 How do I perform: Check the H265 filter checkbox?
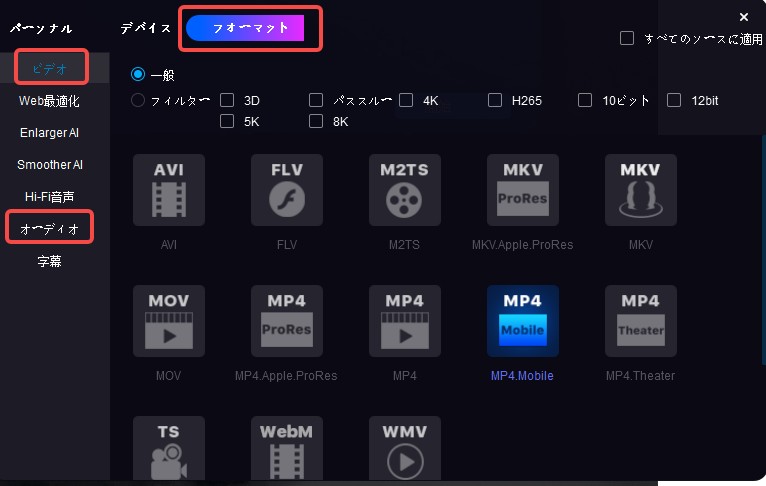496,100
